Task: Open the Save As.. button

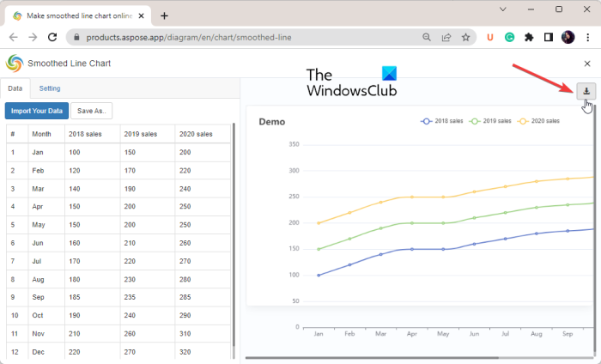Action: [x=92, y=111]
